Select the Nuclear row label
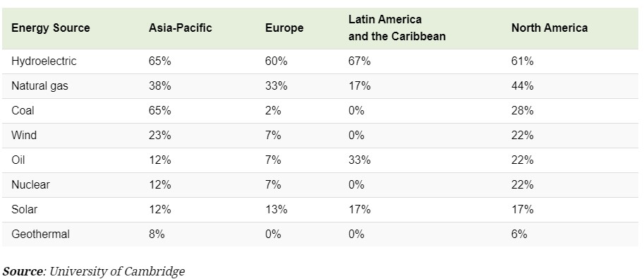Viewport: 644px width, 279px height. [30, 185]
